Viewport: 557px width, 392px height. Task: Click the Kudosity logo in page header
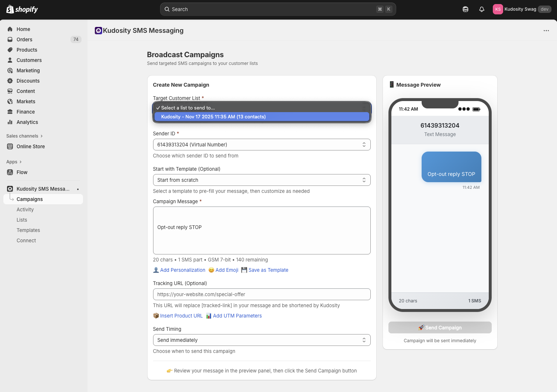(98, 31)
